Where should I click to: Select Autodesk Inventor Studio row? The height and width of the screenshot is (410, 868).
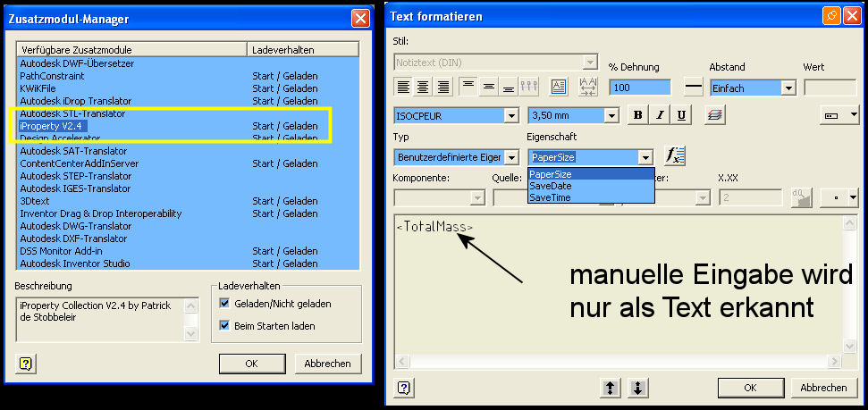tap(189, 264)
